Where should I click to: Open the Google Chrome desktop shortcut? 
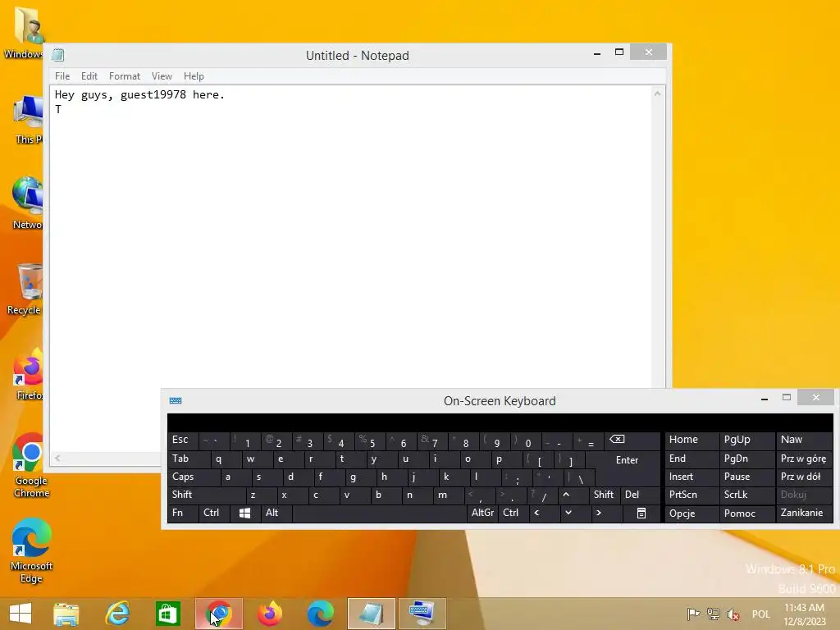coord(31,465)
